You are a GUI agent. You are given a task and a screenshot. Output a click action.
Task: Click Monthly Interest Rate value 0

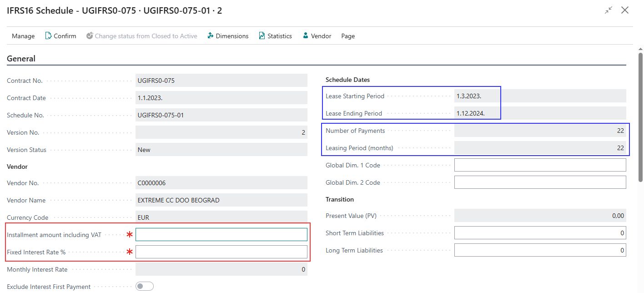[x=221, y=269]
